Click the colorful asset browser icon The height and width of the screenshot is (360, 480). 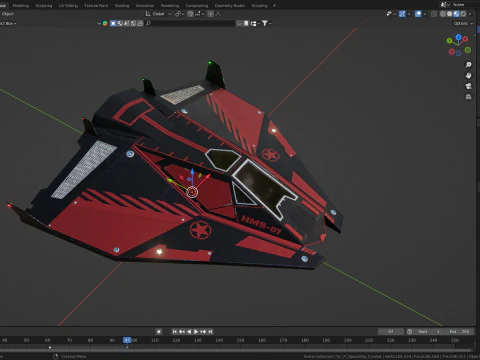(105, 23)
